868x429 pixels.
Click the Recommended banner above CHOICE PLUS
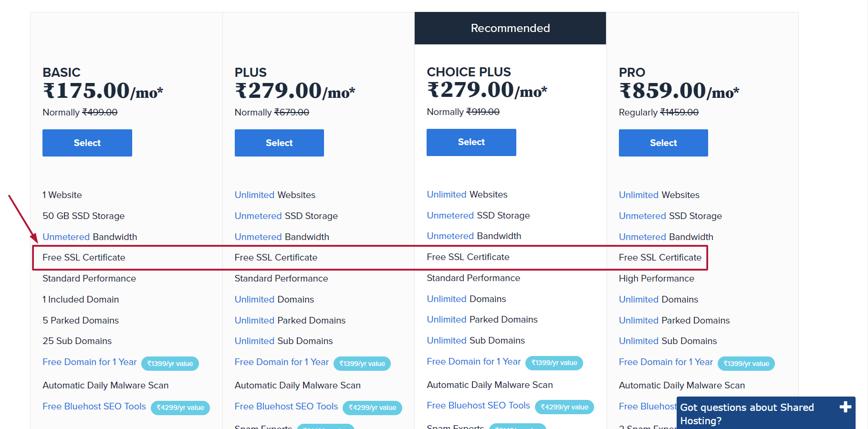click(x=510, y=28)
